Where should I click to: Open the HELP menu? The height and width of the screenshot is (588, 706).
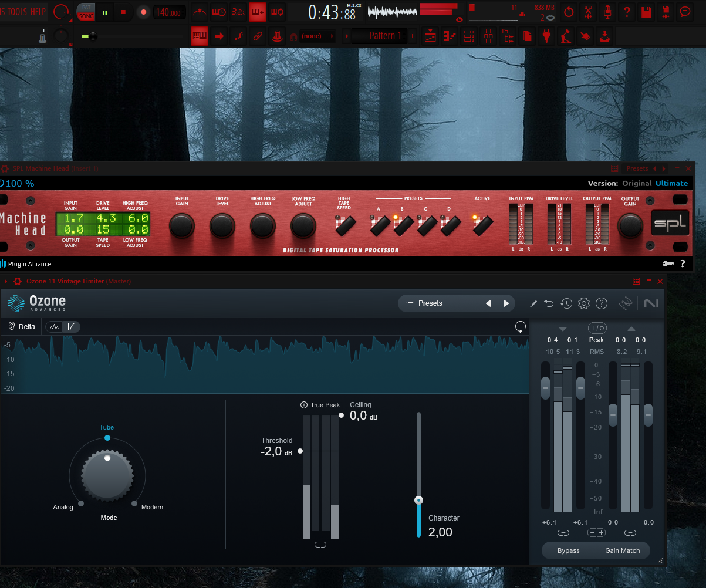(x=38, y=12)
